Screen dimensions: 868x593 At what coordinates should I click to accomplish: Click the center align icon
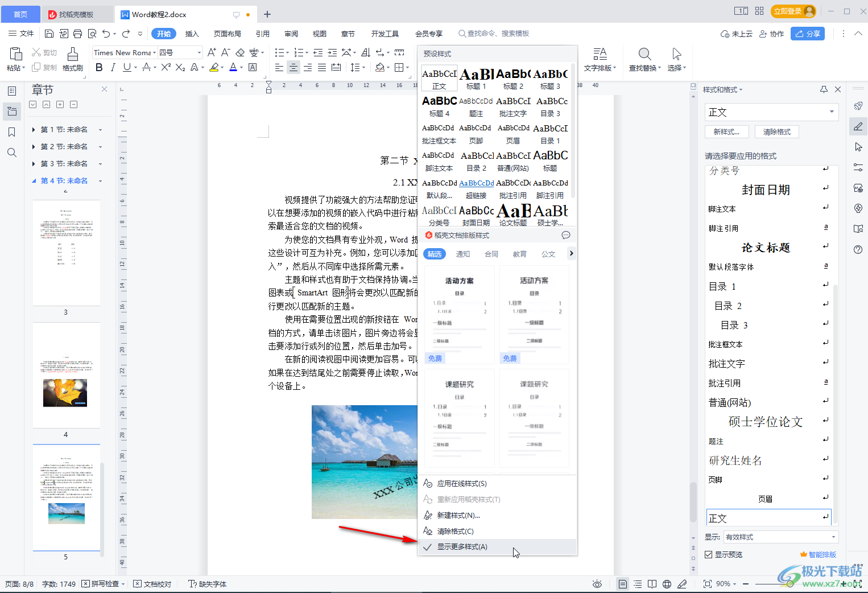pyautogui.click(x=293, y=68)
